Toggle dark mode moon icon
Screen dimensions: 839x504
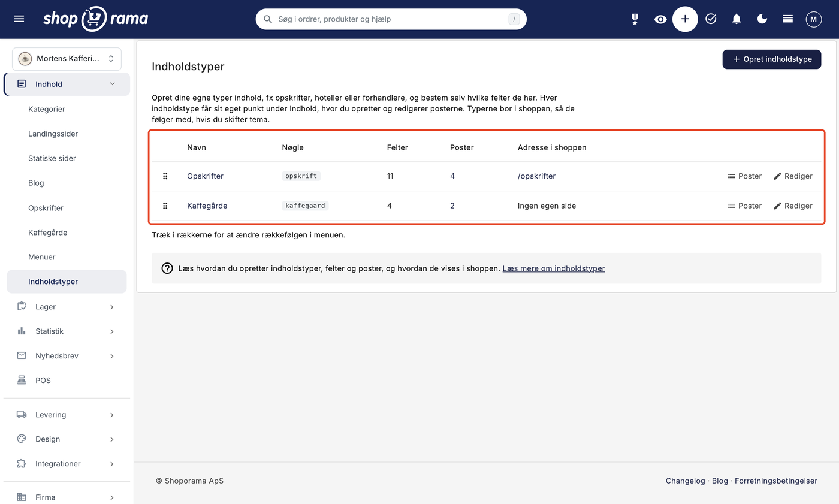[x=762, y=19]
